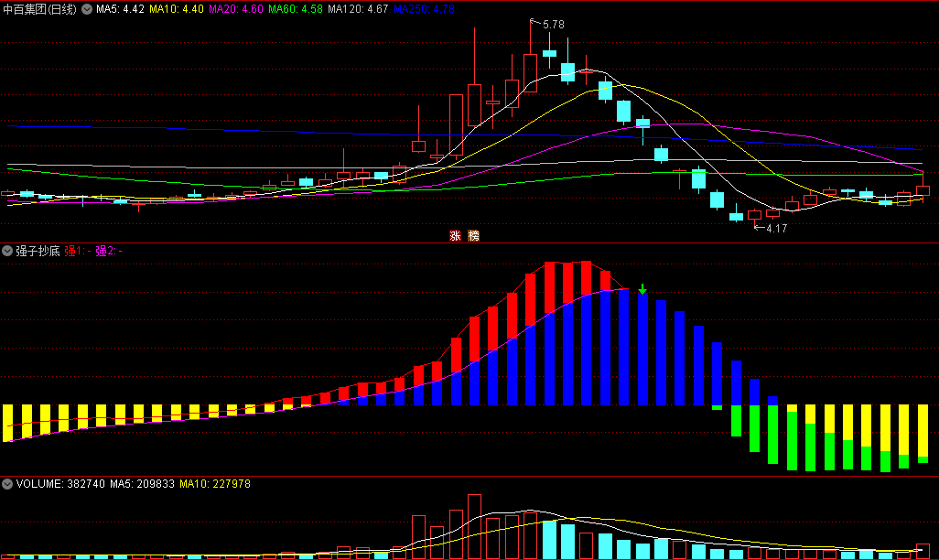The height and width of the screenshot is (560, 939).
Task: Click the blue indicator bar under green arrow
Action: click(642, 350)
